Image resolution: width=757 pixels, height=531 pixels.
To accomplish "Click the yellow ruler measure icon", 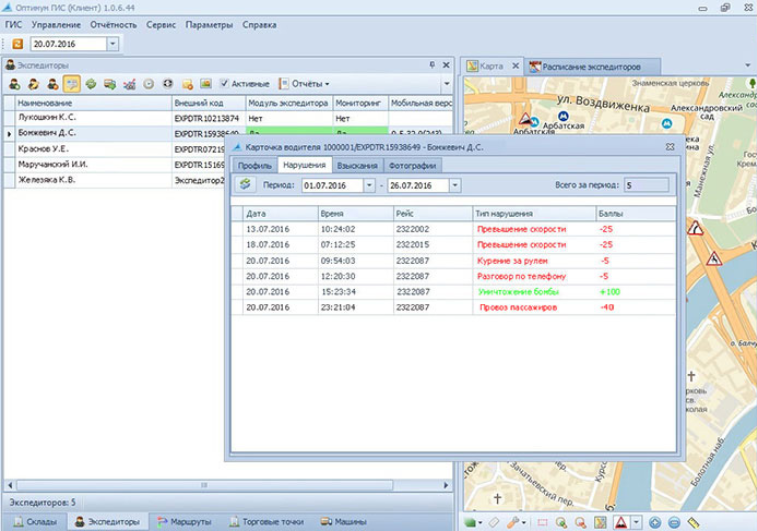I will pyautogui.click(x=694, y=522).
